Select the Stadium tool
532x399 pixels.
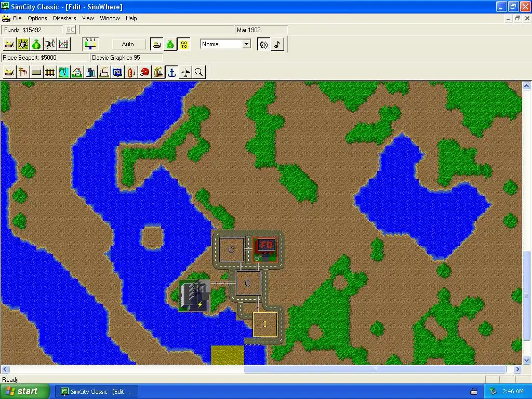point(145,72)
